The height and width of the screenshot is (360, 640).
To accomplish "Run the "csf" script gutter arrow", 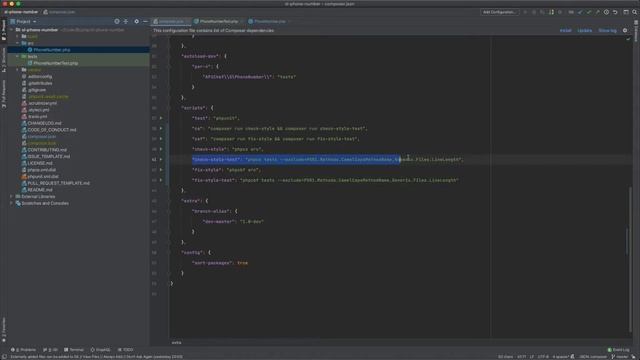I will (x=161, y=139).
